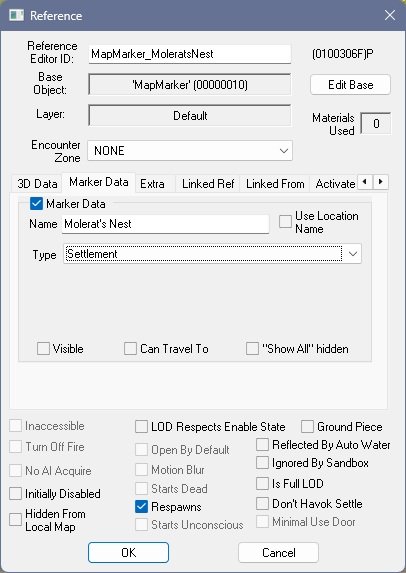Click the marker Name input field

coord(166,224)
